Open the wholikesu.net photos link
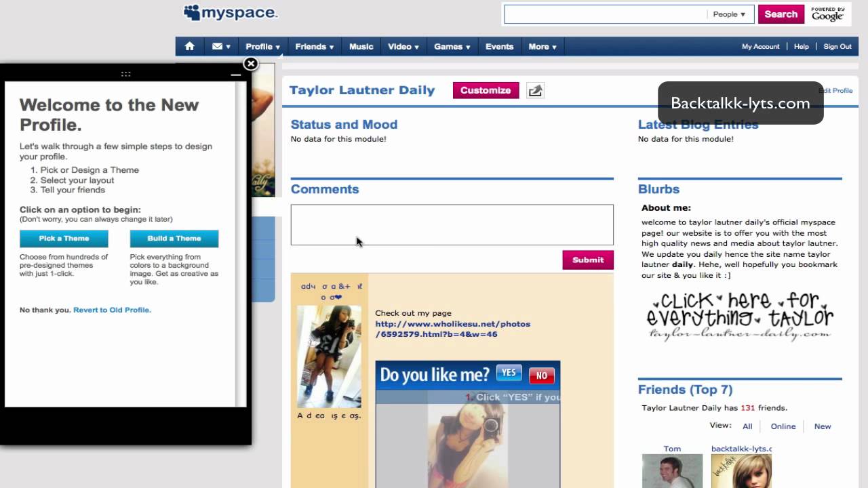 pos(453,329)
